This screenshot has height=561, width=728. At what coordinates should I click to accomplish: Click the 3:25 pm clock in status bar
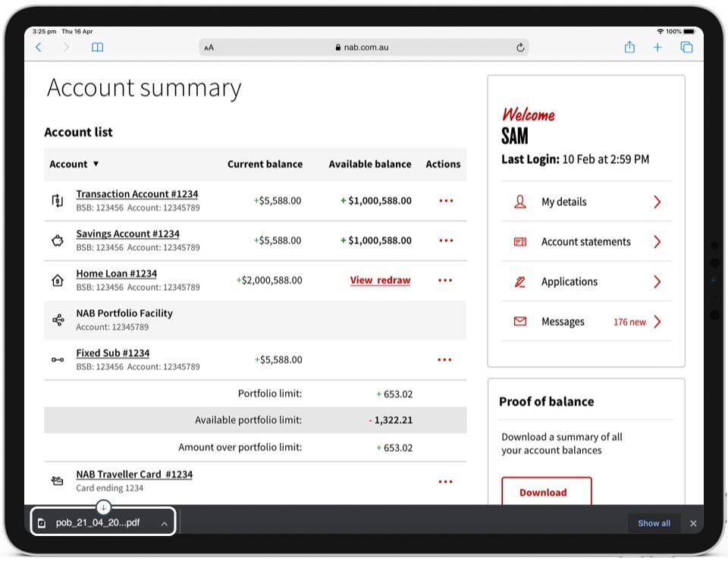[45, 32]
